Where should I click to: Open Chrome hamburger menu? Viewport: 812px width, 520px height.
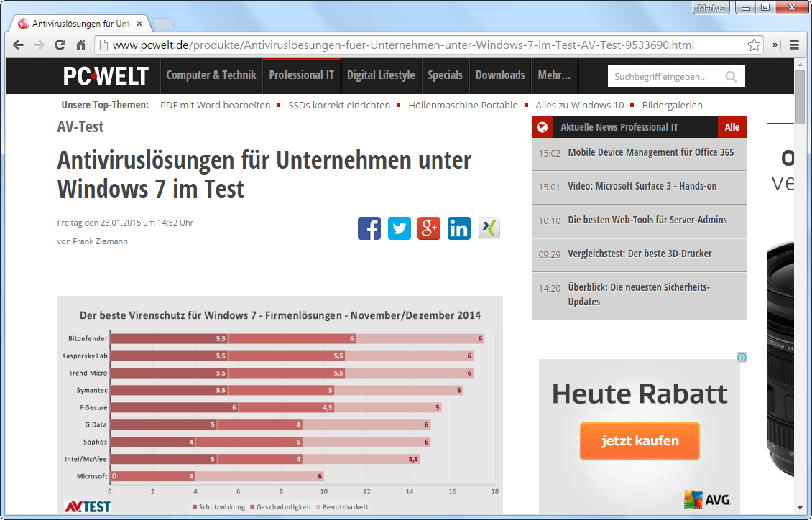point(795,45)
